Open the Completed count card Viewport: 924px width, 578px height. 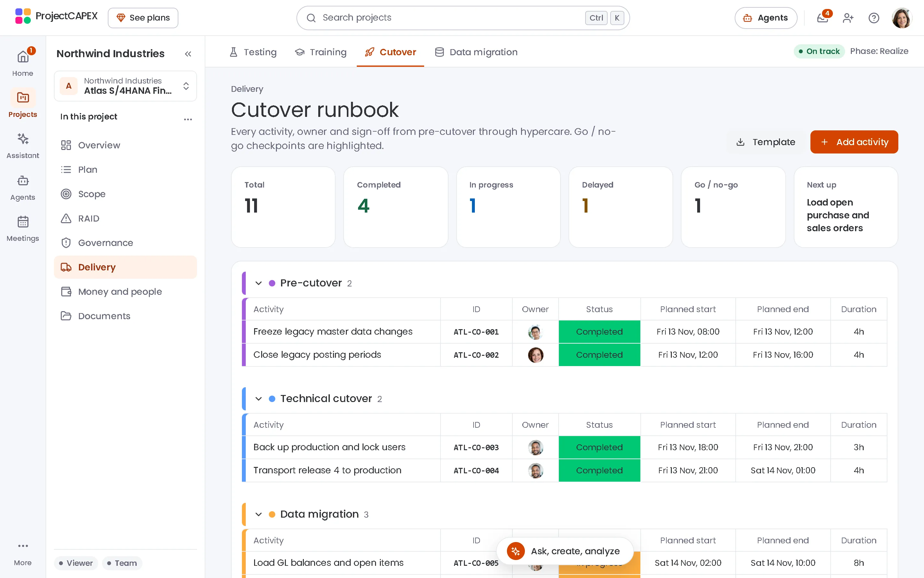[x=396, y=207]
